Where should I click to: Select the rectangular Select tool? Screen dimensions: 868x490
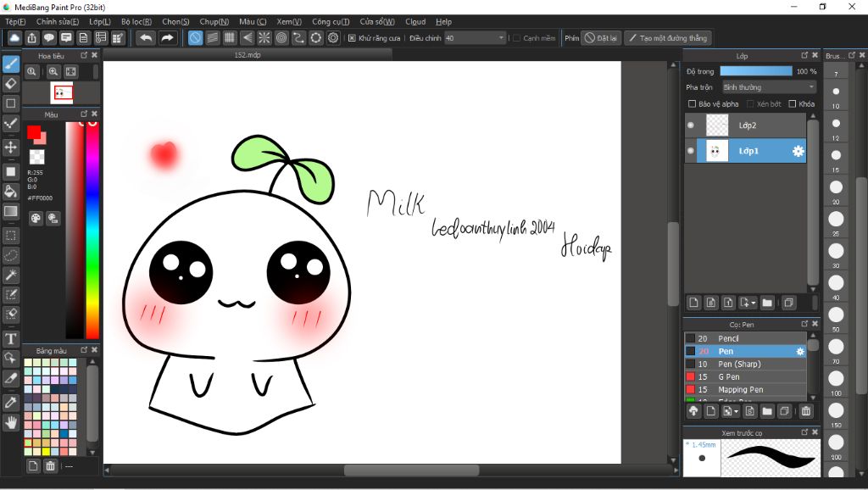[x=10, y=236]
